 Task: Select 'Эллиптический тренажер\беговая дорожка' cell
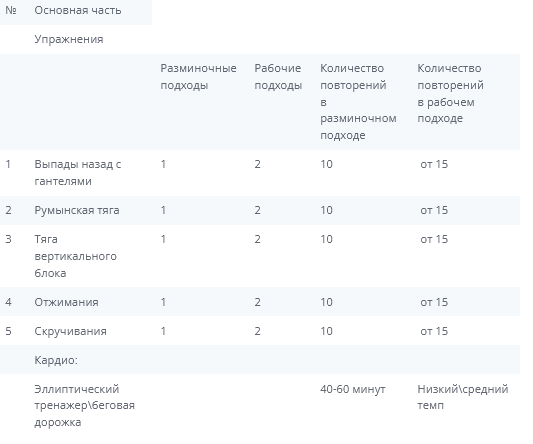coord(85,405)
